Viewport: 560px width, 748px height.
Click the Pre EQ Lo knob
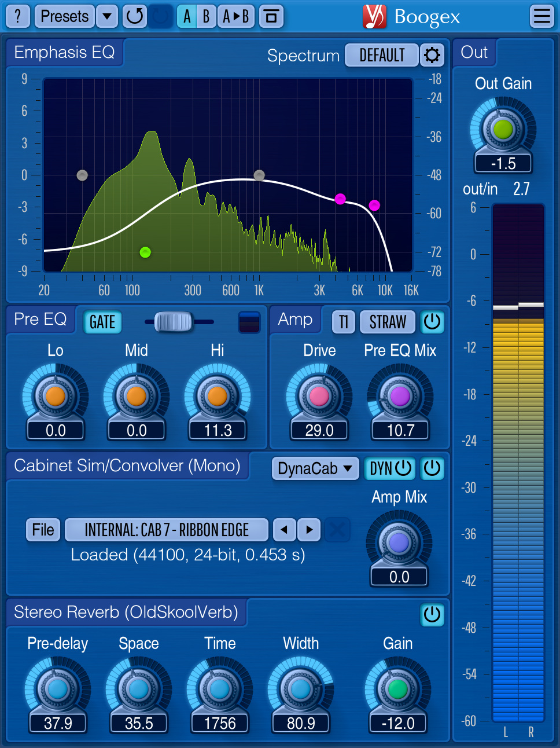pos(56,396)
